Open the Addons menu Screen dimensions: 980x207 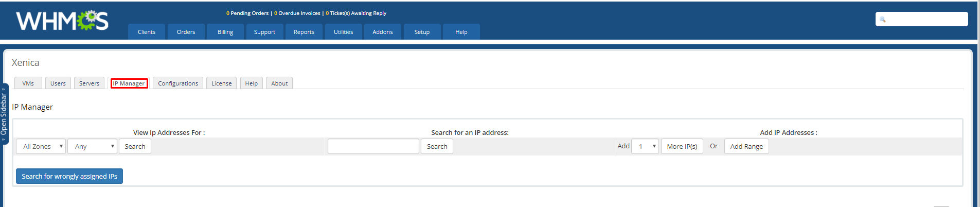(x=383, y=32)
